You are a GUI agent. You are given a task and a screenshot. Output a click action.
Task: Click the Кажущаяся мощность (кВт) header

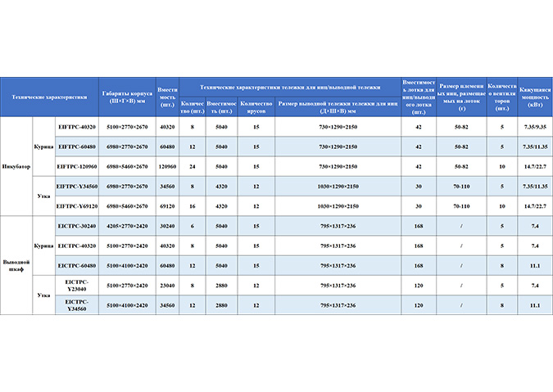pos(535,97)
